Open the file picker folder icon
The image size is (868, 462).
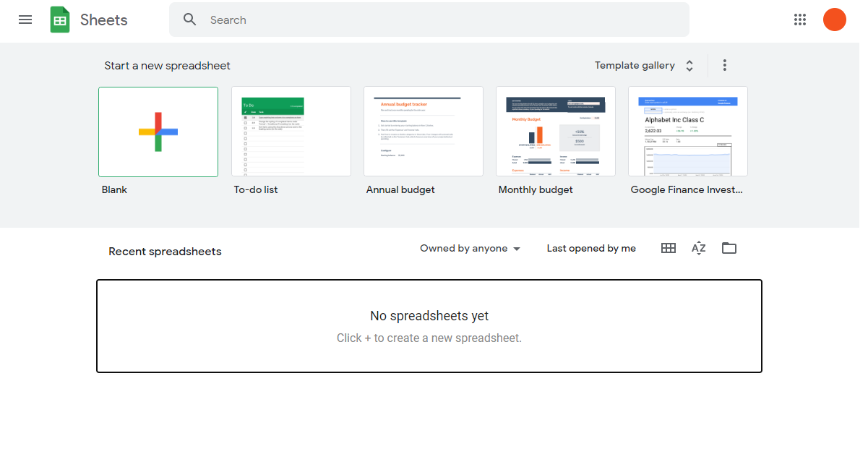729,248
